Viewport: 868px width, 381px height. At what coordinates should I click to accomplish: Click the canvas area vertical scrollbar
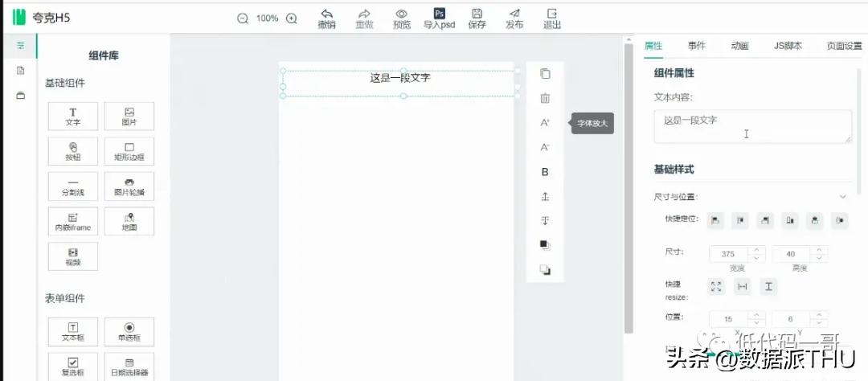tap(628, 188)
